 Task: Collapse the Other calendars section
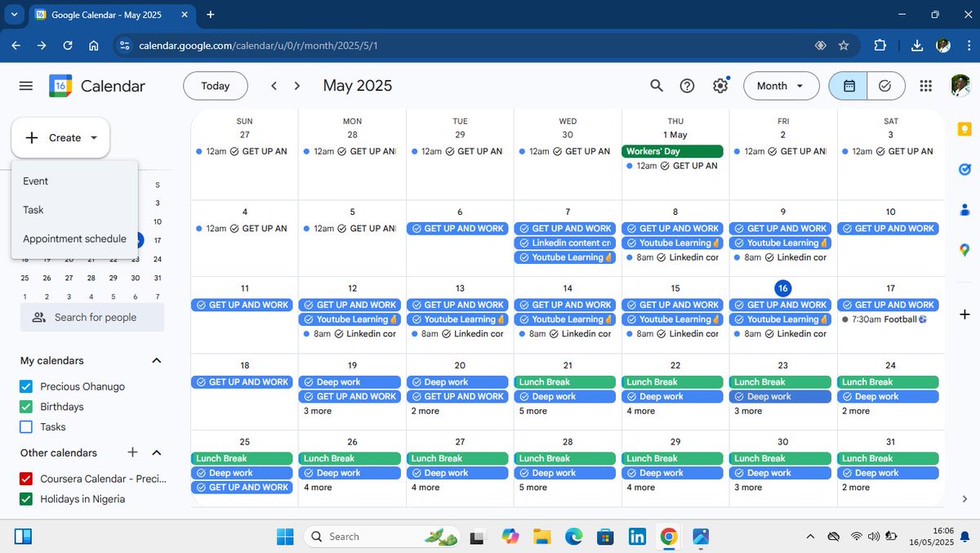[157, 453]
